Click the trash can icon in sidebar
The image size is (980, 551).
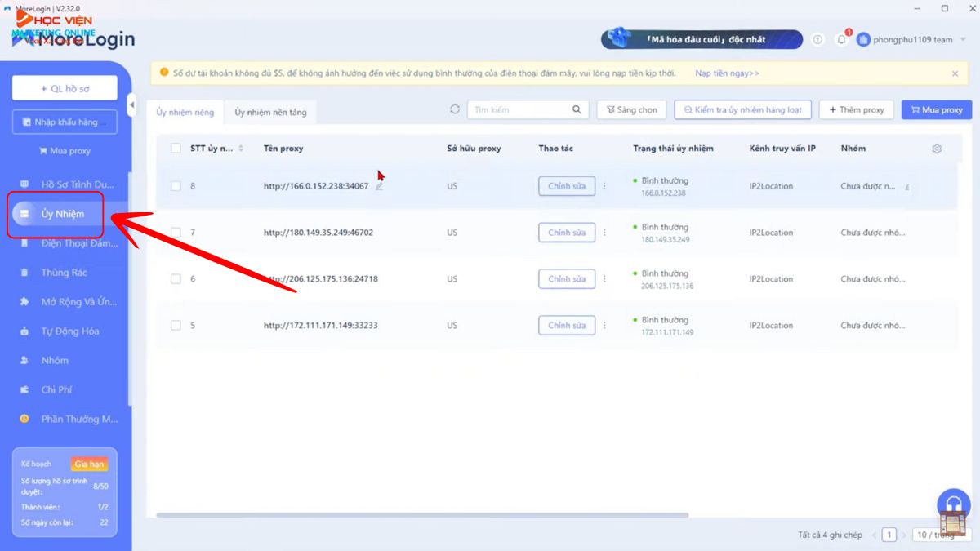24,273
